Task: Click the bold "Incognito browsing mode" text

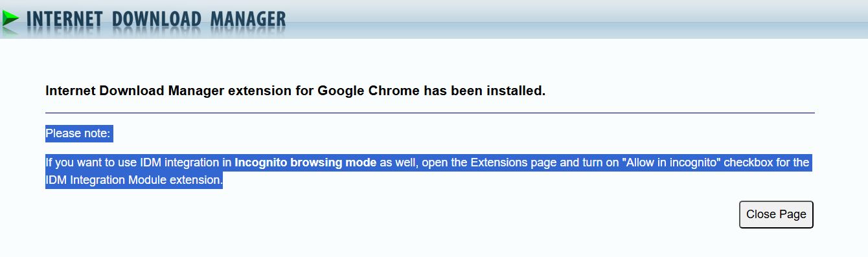Action: click(305, 162)
